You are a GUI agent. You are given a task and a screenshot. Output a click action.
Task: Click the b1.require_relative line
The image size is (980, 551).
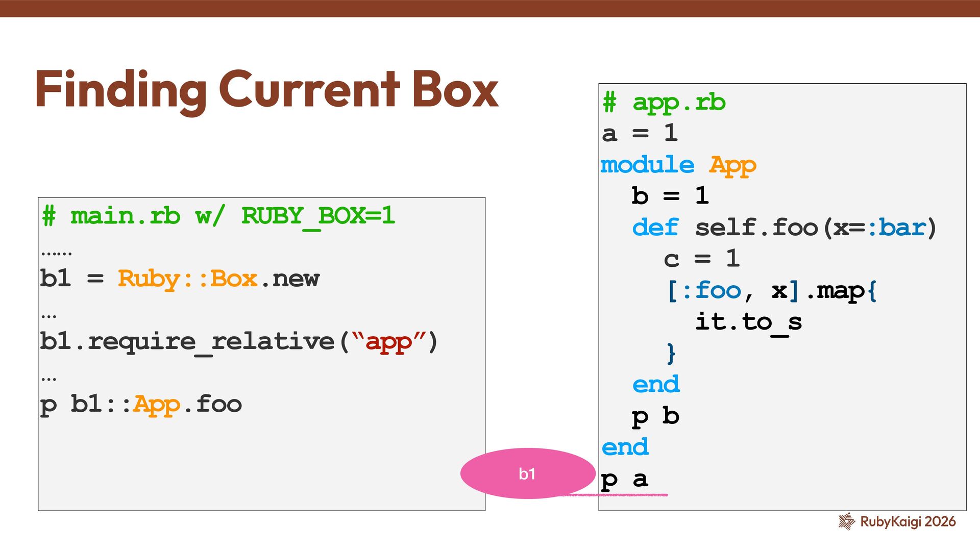click(x=238, y=341)
